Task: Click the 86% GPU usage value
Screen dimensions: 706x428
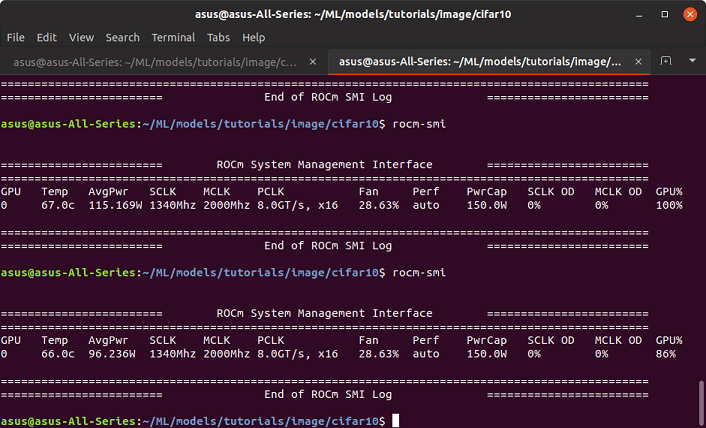Action: (665, 354)
